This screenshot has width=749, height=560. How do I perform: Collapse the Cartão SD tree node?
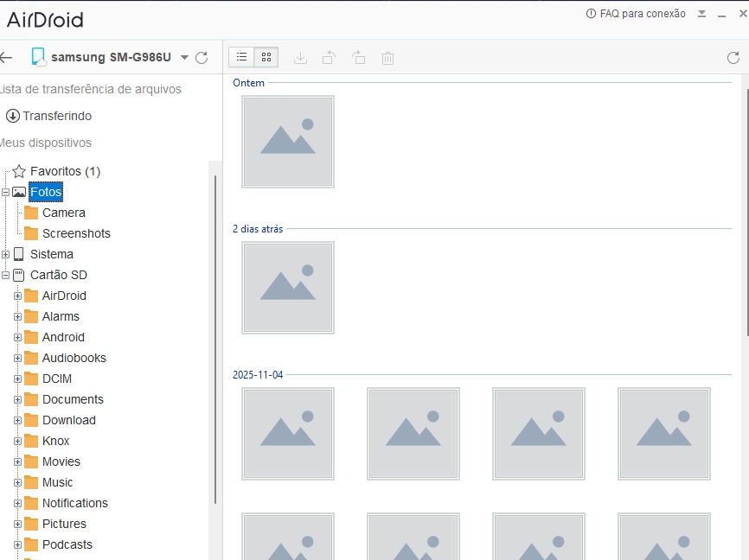pos(6,275)
